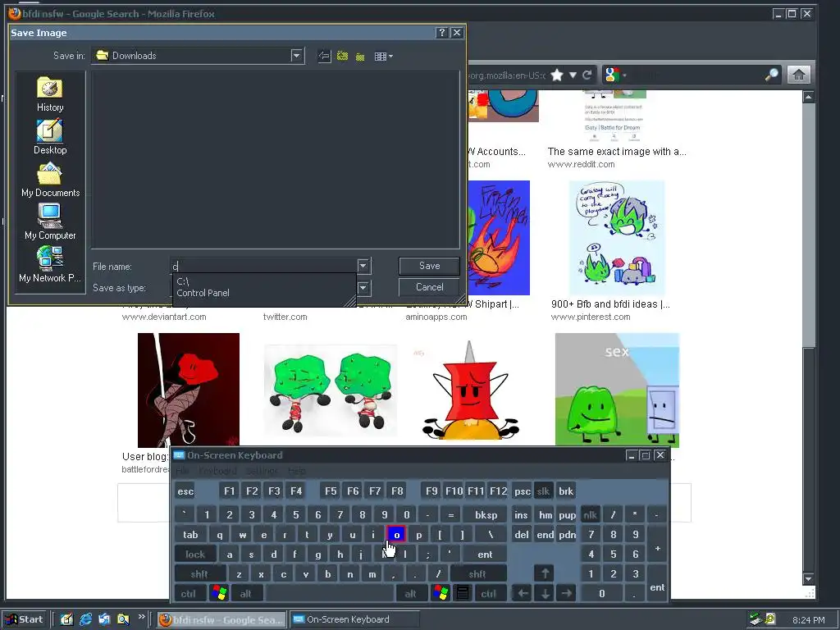Click into the File name text field
The height and width of the screenshot is (630, 840).
[263, 266]
